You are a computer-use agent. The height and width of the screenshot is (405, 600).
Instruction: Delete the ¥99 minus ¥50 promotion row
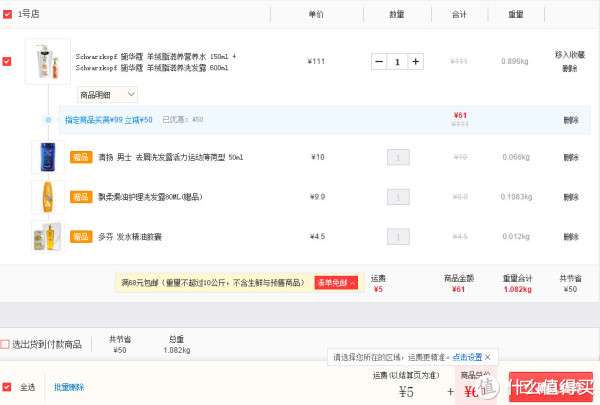pos(571,120)
